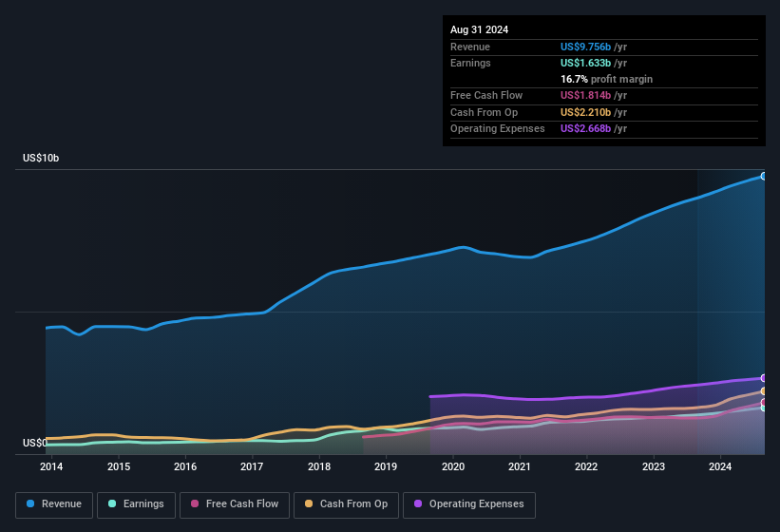Pick the 2021 year label on axis
780x532 pixels.
[x=520, y=466]
